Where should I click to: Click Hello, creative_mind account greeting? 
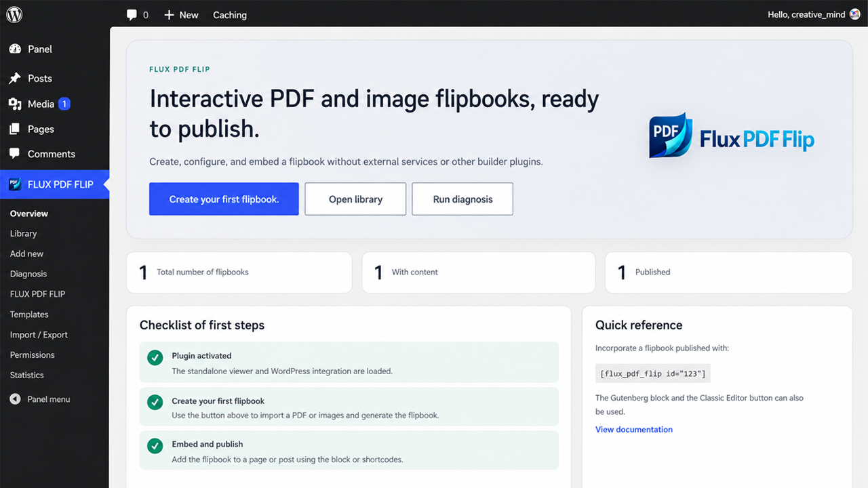click(807, 15)
